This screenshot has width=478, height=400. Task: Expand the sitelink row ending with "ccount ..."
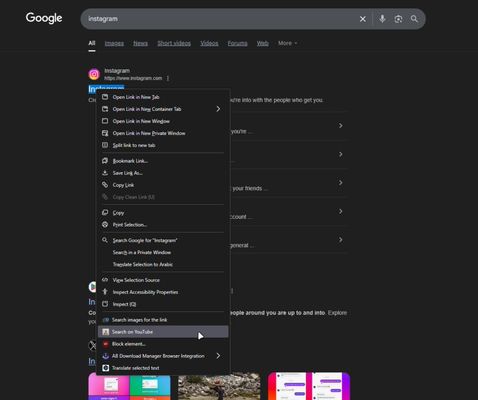pyautogui.click(x=341, y=211)
